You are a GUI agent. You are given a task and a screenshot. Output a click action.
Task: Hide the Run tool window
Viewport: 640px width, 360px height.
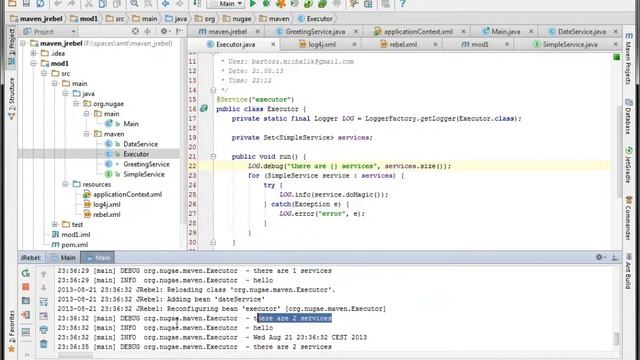tap(615, 257)
